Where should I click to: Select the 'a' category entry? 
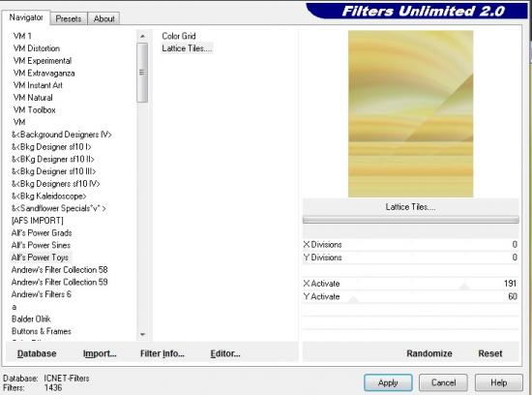[14, 307]
